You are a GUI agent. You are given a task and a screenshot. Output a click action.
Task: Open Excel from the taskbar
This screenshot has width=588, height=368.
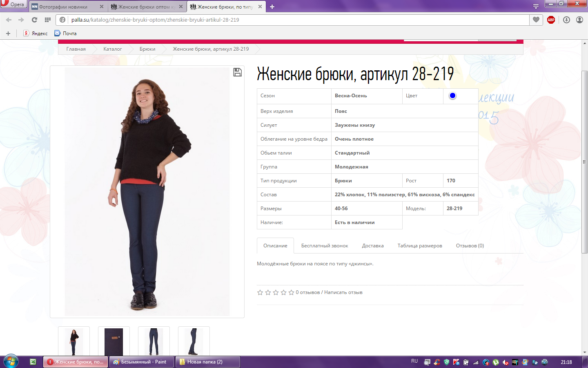pyautogui.click(x=33, y=362)
